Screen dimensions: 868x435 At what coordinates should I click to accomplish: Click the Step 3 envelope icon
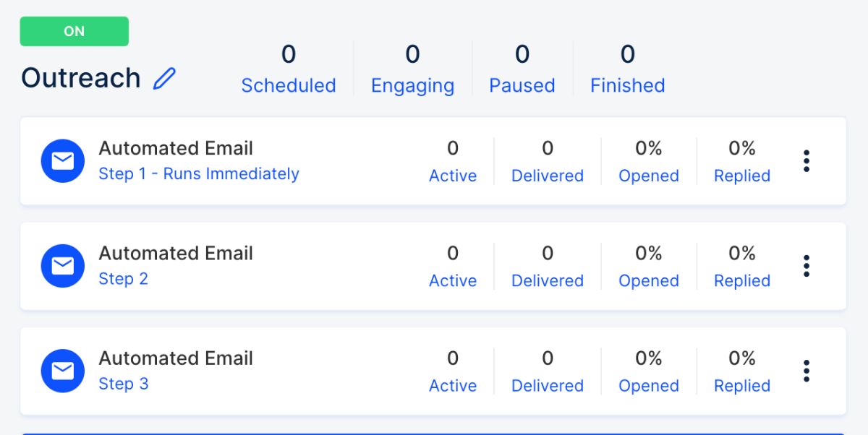[63, 371]
